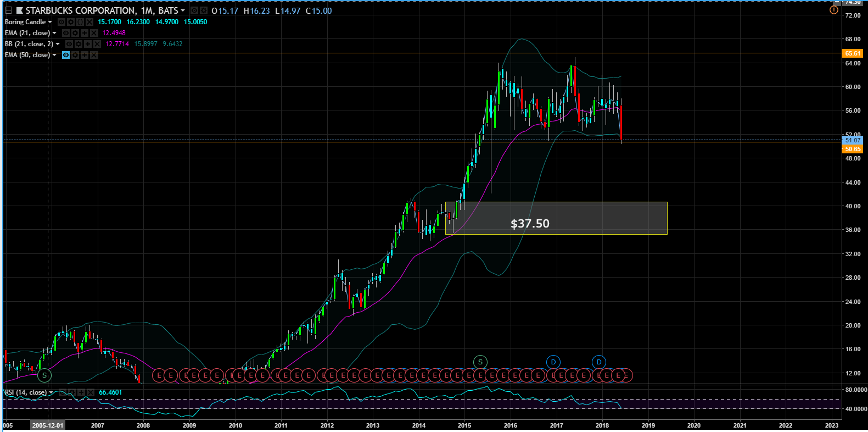The width and height of the screenshot is (868, 432).
Task: Click the dividend marker D near 2018
Action: coord(599,362)
